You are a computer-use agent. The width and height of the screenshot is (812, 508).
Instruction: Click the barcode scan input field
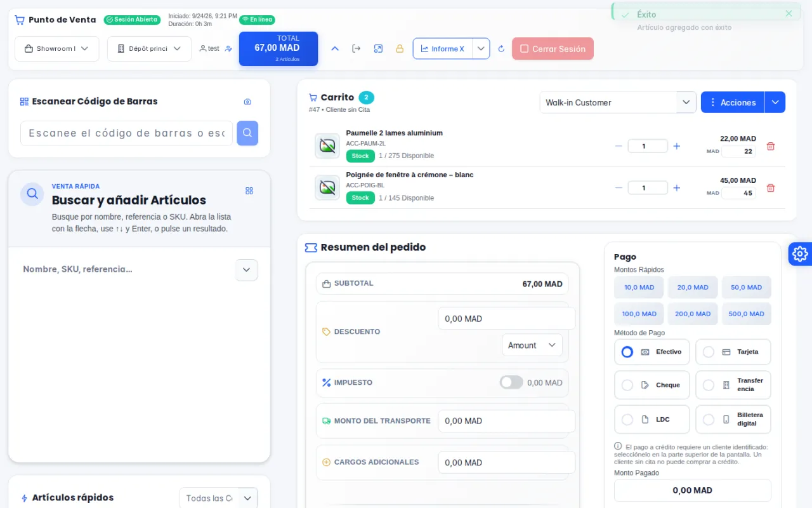click(x=127, y=133)
